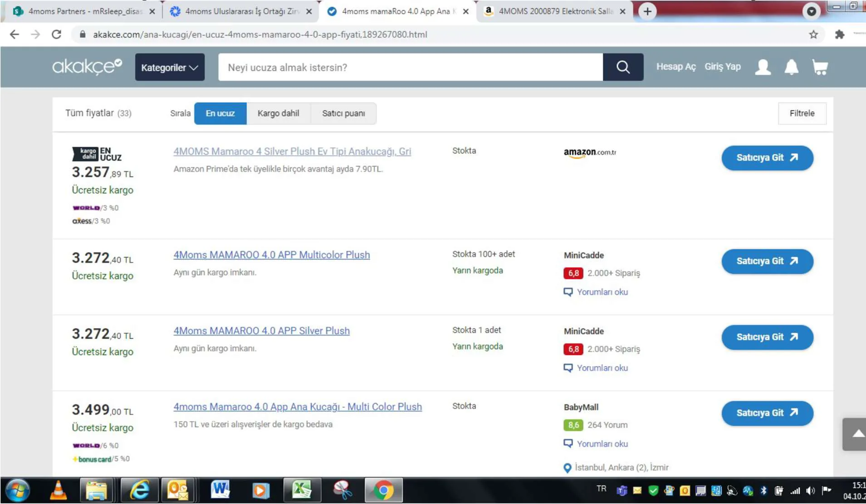Open Microsoft Word from taskbar
Viewport: 866px width, 504px height.
[220, 490]
